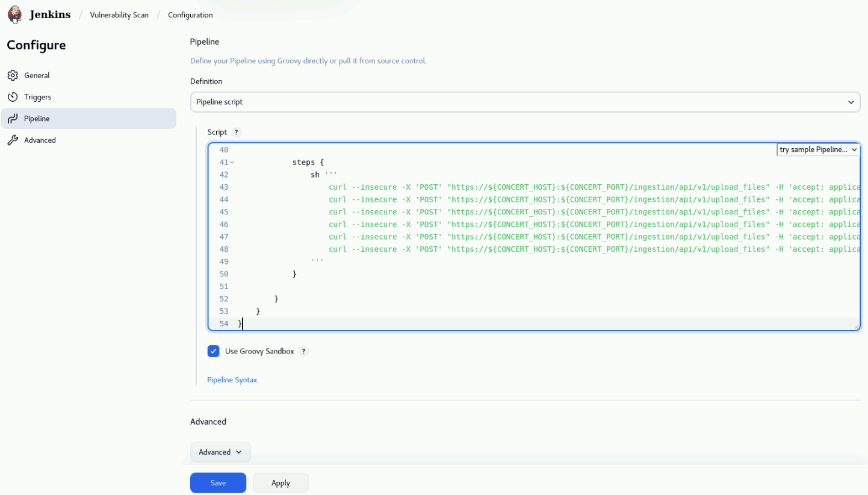Go to Vulnerability Scan breadcrumb

pyautogui.click(x=119, y=15)
